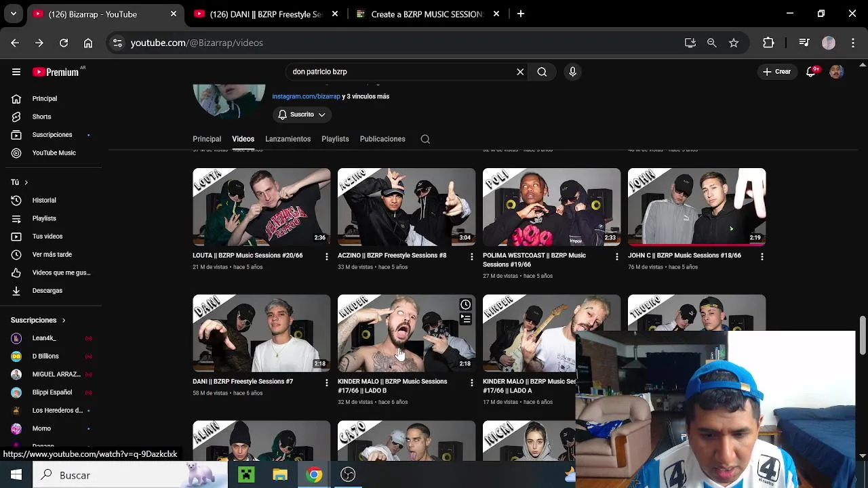Open options menu for JOHN C video
The image size is (868, 488).
pos(762,257)
